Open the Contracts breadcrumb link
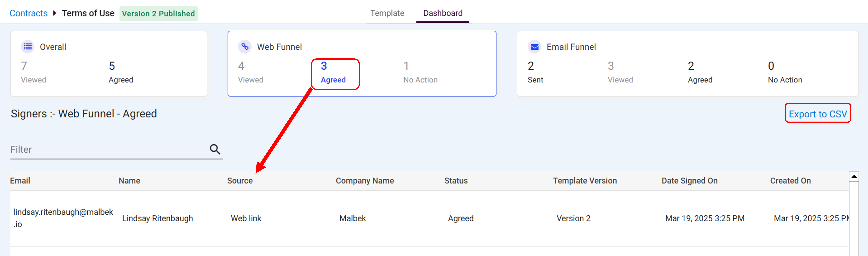The image size is (868, 256). [x=29, y=13]
